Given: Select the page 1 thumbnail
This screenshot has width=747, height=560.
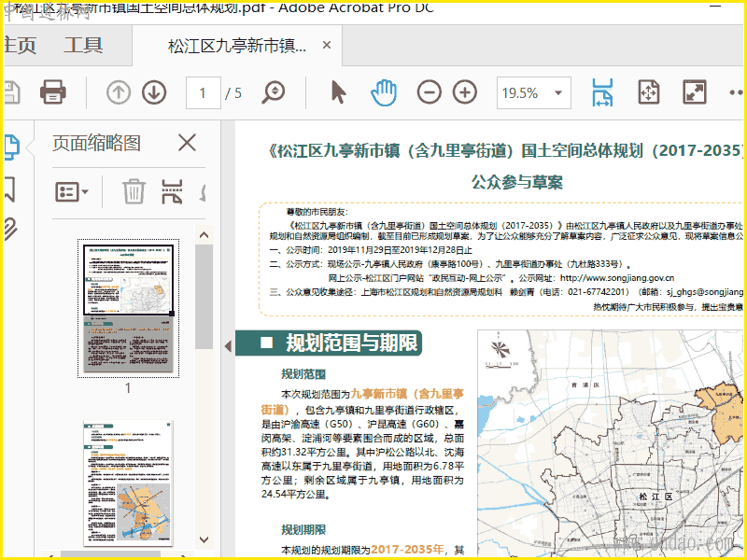Looking at the screenshot, I should tap(128, 308).
